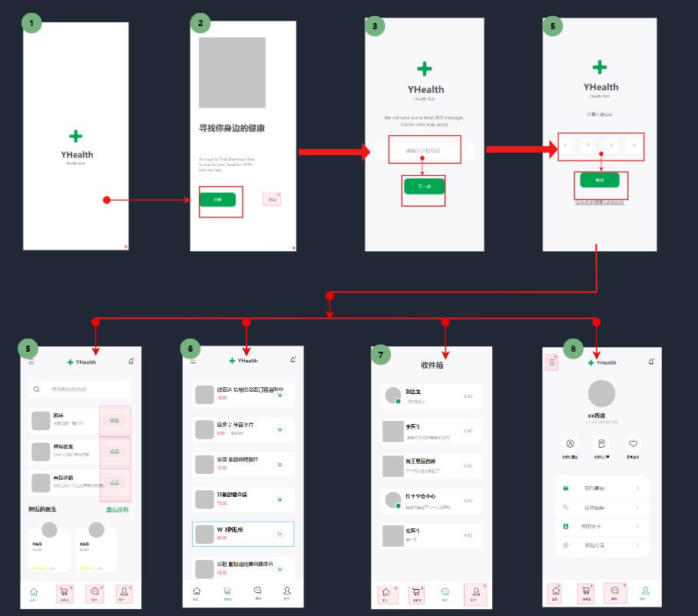This screenshot has width=698, height=616.
Task: Open hamburger menu on the search-bar home screen
Action: click(31, 362)
